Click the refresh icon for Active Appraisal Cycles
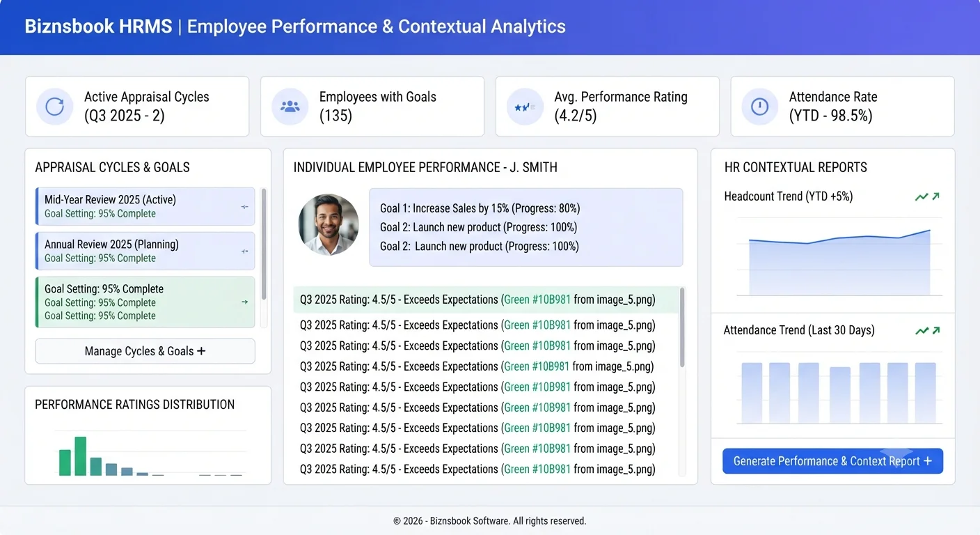Image resolution: width=980 pixels, height=535 pixels. pyautogui.click(x=54, y=107)
